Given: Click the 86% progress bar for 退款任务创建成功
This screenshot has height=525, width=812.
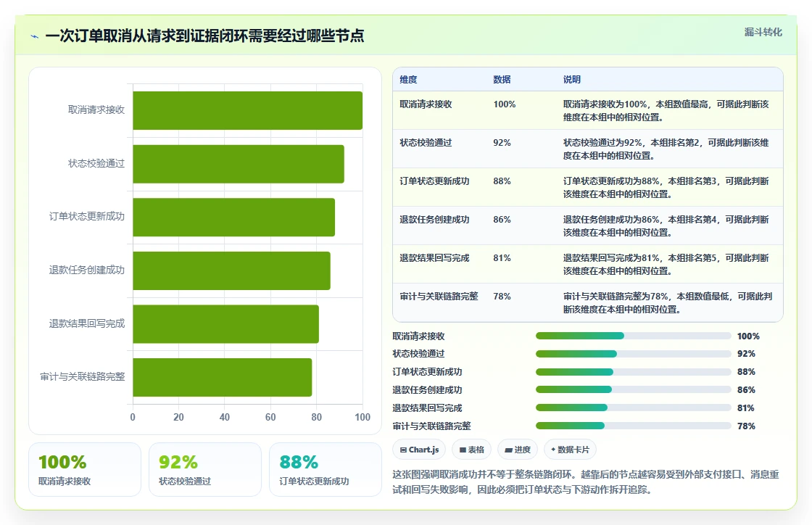Looking at the screenshot, I should (x=634, y=389).
